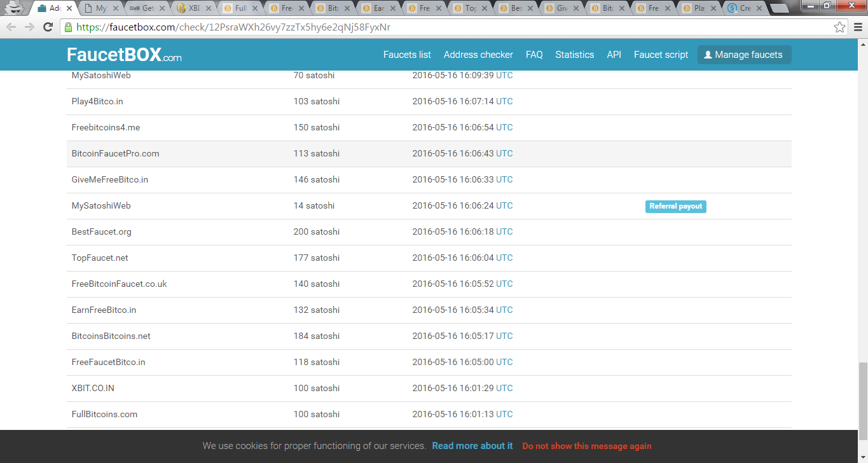Image resolution: width=868 pixels, height=463 pixels.
Task: Select the Freebitcoins4.me faucet name
Action: (106, 127)
